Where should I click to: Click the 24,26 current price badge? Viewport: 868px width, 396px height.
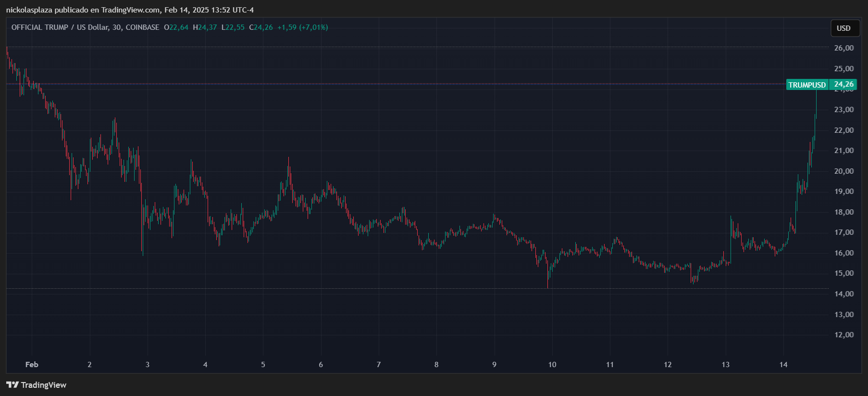pos(843,84)
